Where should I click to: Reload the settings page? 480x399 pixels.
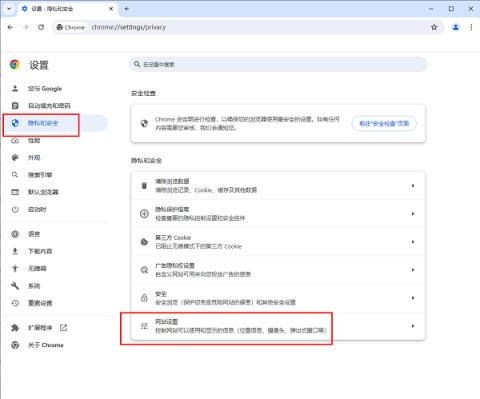(41, 27)
